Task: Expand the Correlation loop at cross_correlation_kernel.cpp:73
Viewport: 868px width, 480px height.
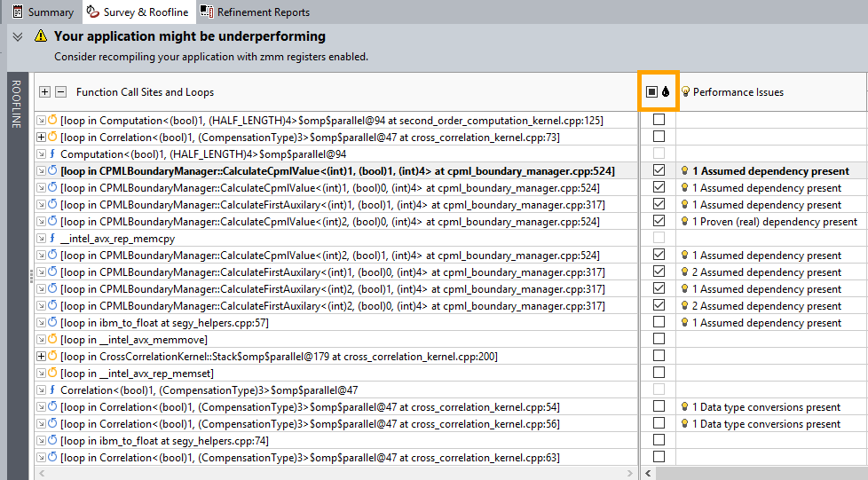Action: pyautogui.click(x=41, y=138)
